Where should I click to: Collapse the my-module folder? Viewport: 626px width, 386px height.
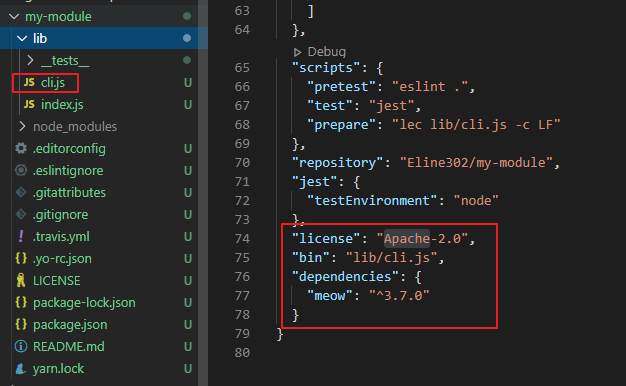[14, 16]
